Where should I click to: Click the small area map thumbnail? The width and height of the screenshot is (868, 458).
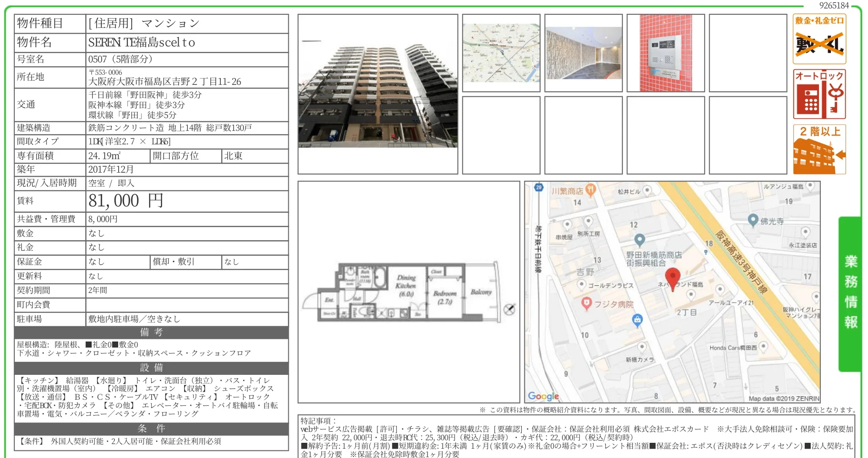pyautogui.click(x=502, y=53)
